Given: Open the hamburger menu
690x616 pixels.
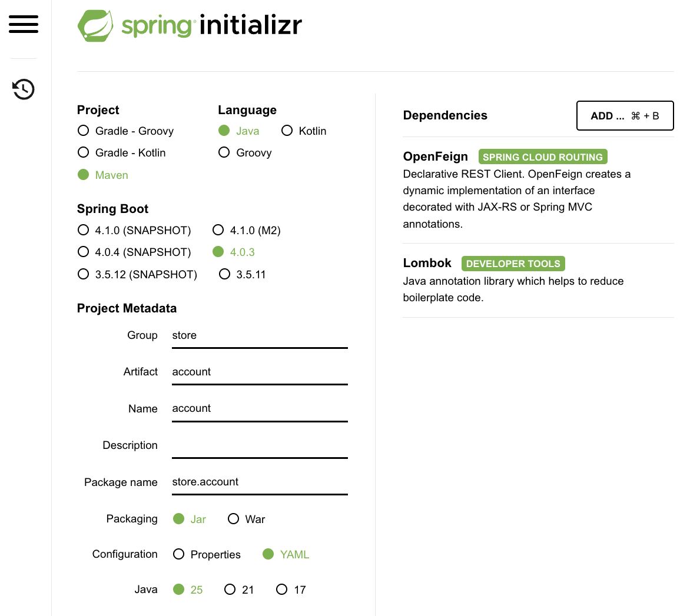Looking at the screenshot, I should 24,24.
